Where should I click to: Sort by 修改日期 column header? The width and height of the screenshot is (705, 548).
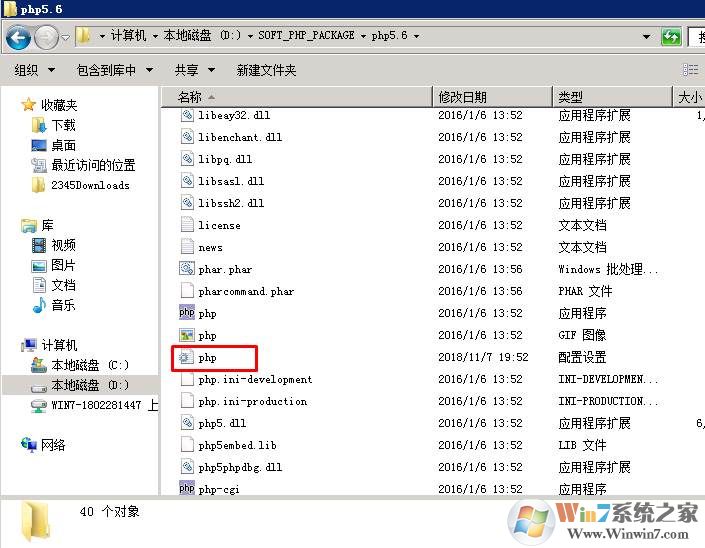[492, 97]
